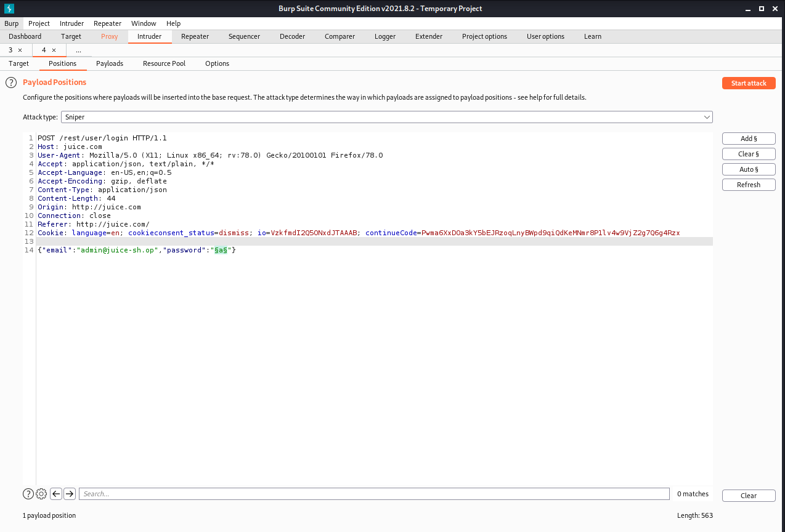785x532 pixels.
Task: Go to previous search match arrow
Action: click(56, 494)
